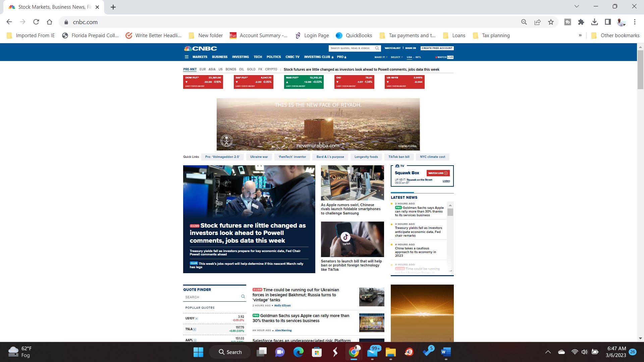Add TSLA to the watchlist via its plus icon

point(195,329)
